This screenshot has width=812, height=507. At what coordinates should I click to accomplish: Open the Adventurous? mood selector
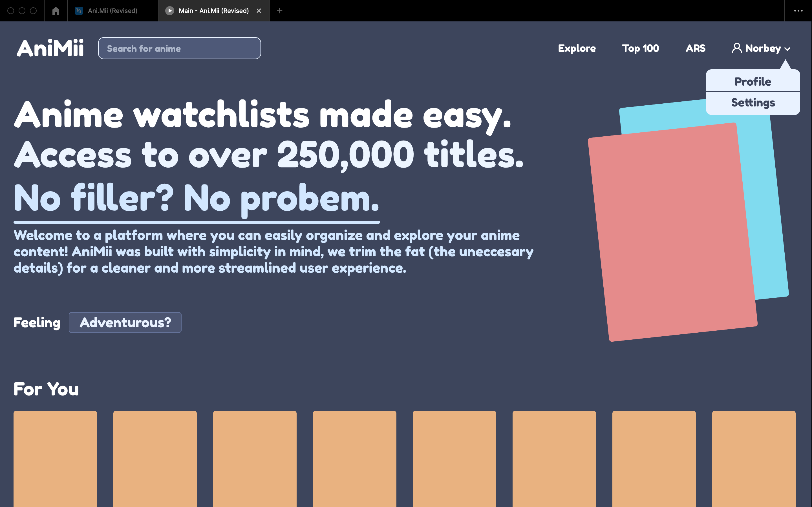click(125, 323)
